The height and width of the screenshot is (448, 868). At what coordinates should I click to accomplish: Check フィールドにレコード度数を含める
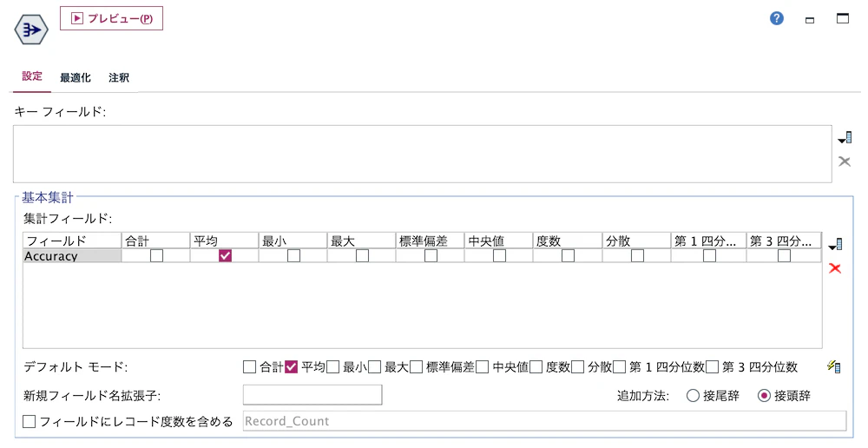[x=30, y=421]
